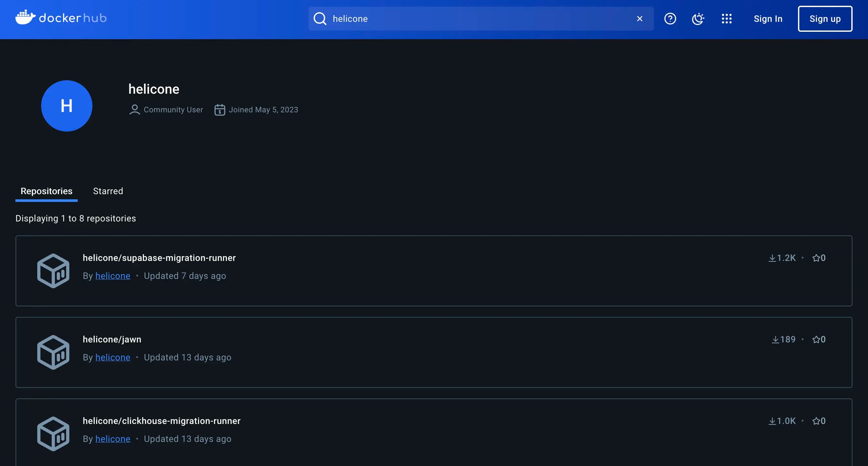Click helicone author link in jawn row
The height and width of the screenshot is (466, 868).
113,357
